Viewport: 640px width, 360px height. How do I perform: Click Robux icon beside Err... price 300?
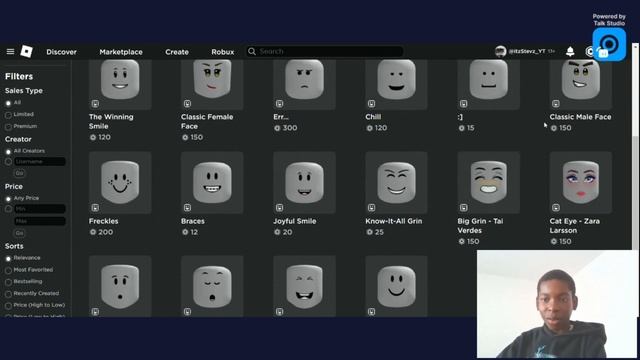[x=277, y=128]
